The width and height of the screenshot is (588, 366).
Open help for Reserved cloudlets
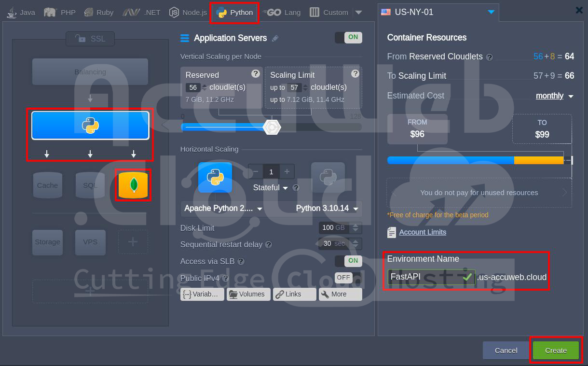tap(256, 74)
